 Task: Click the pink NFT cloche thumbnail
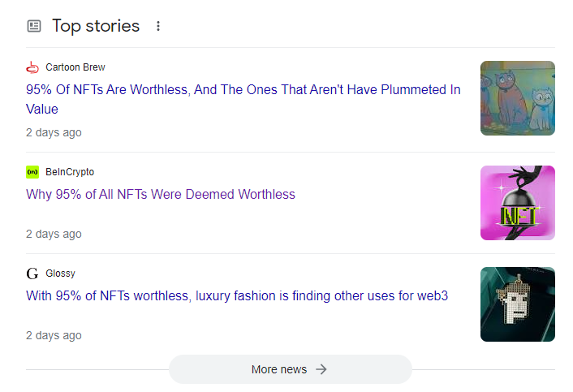tap(518, 203)
